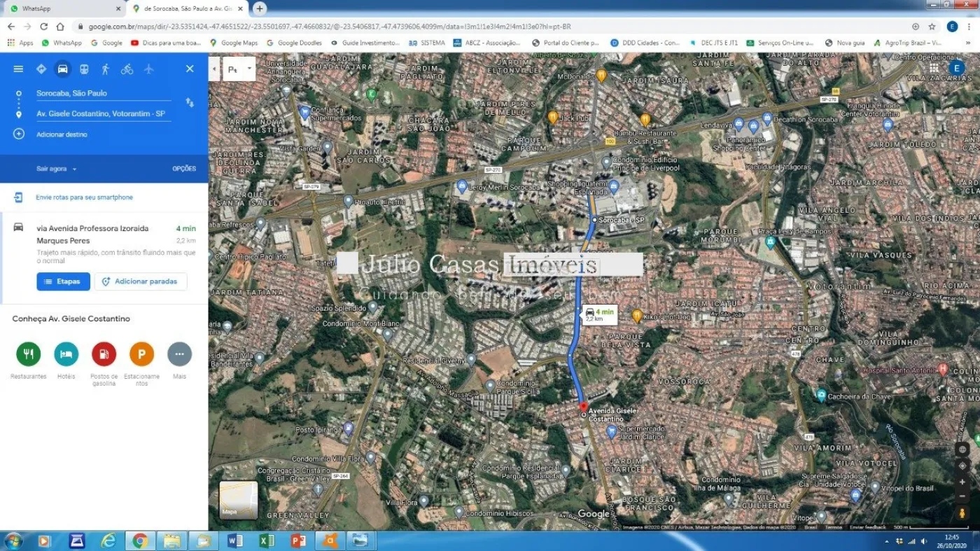Open the Google Maps hamburger menu
The height and width of the screenshot is (551, 980).
click(18, 69)
